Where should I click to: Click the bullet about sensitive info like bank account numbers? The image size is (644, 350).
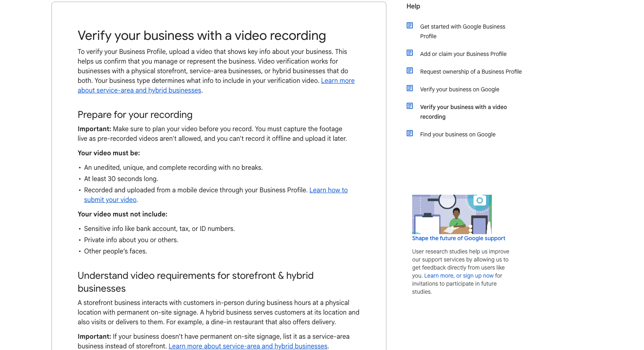(x=159, y=229)
